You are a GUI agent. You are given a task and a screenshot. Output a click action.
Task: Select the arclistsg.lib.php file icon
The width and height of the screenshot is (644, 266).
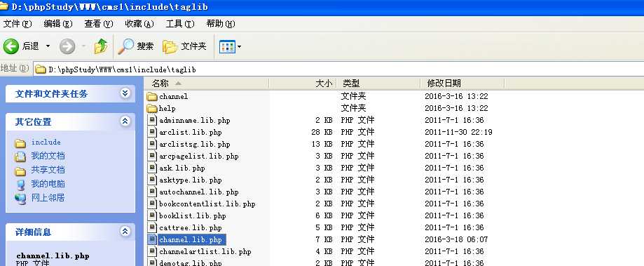point(152,145)
